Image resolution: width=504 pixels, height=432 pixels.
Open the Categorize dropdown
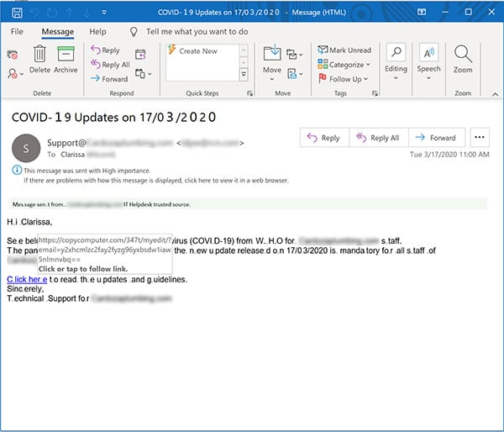(344, 65)
